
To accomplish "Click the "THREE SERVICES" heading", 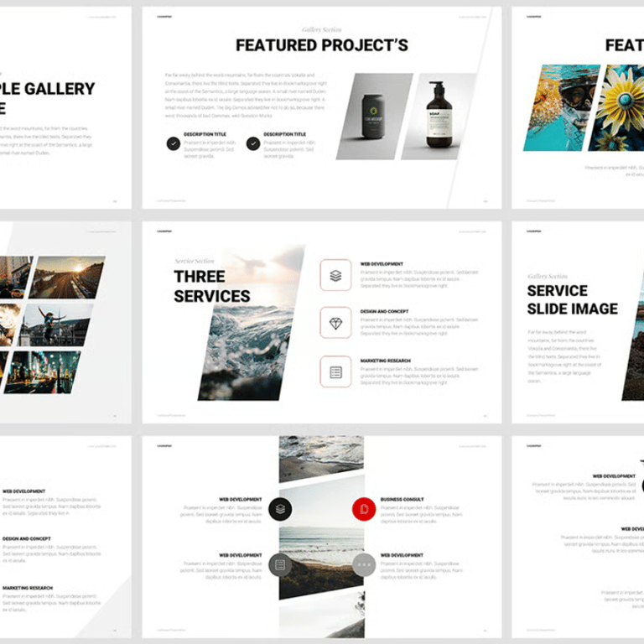I will click(x=212, y=286).
